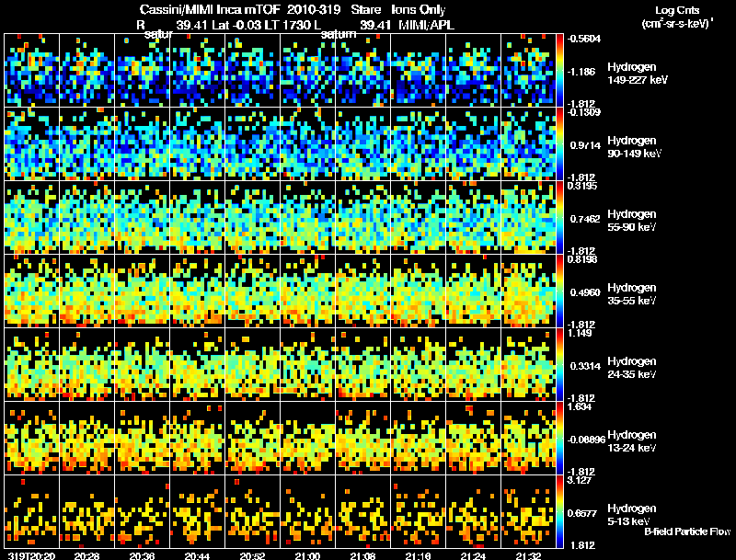Select the 'Hydrogen 5-13 keV' row label
The image size is (736, 560).
632,515
